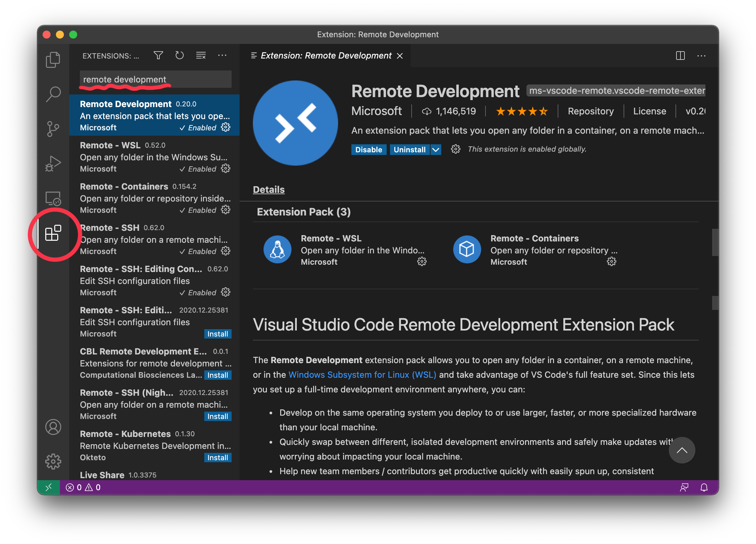Select Remote - Kubernetes list item
Image resolution: width=756 pixels, height=544 pixels.
(154, 445)
